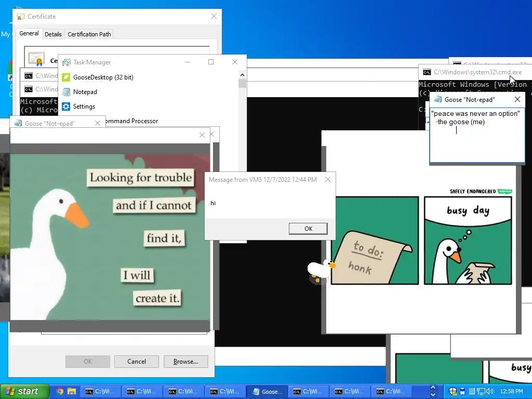Click the "to do: honk" comic panel
The image size is (532, 399).
point(375,240)
